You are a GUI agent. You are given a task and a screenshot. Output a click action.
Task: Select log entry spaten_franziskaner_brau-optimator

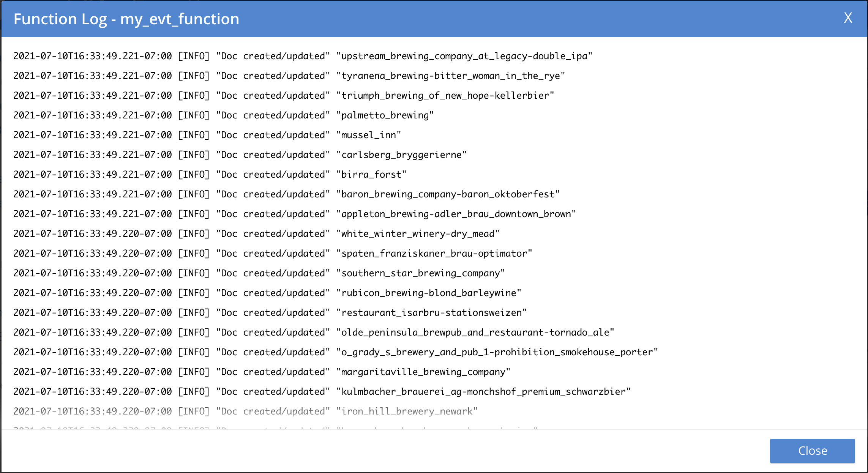(x=273, y=254)
